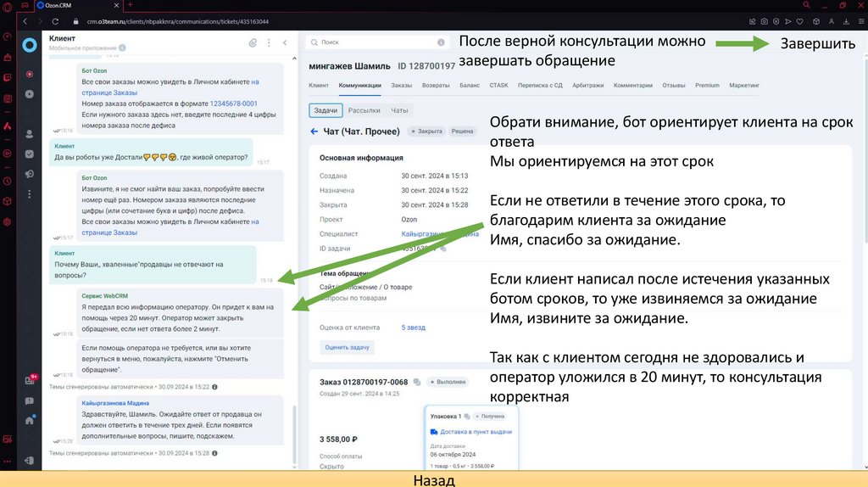Click the info icon inside the Поиск field
868x487 pixels.
[441, 42]
